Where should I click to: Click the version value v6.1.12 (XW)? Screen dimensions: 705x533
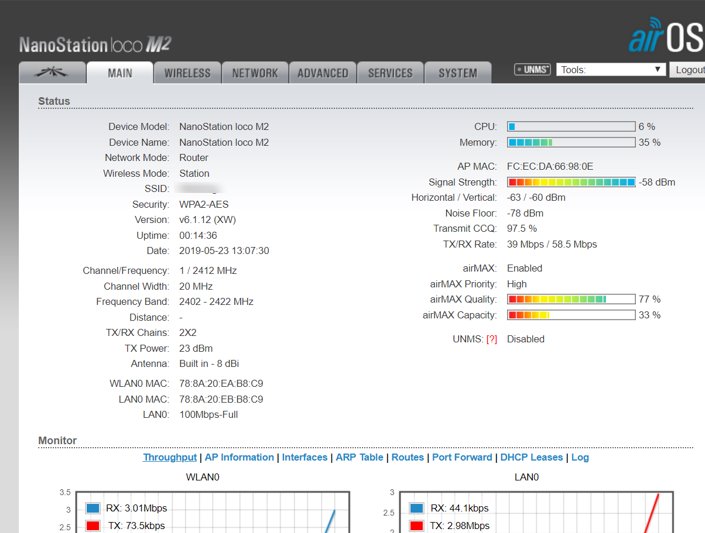click(207, 220)
